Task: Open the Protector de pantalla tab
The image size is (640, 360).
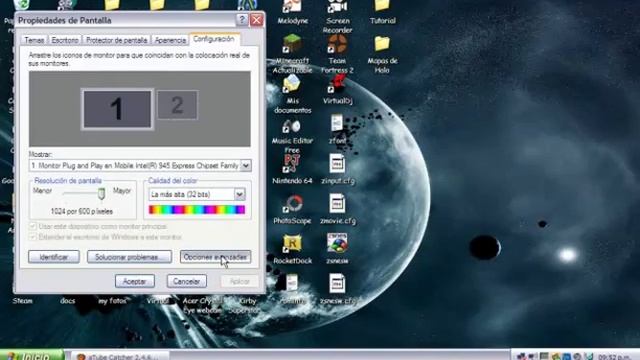Action: pos(116,40)
